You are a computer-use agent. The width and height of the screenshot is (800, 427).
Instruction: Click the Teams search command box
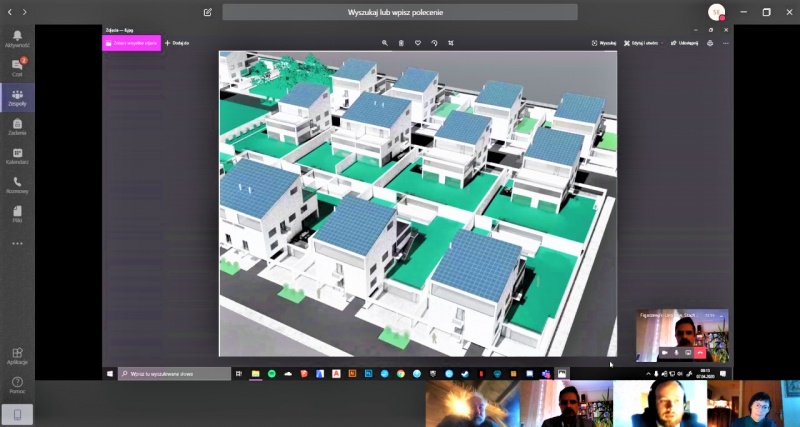click(400, 12)
